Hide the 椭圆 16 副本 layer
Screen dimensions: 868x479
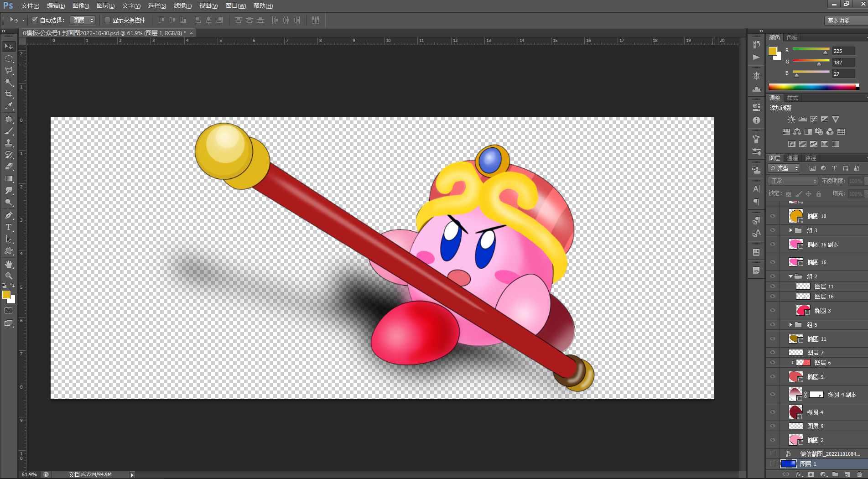click(773, 245)
